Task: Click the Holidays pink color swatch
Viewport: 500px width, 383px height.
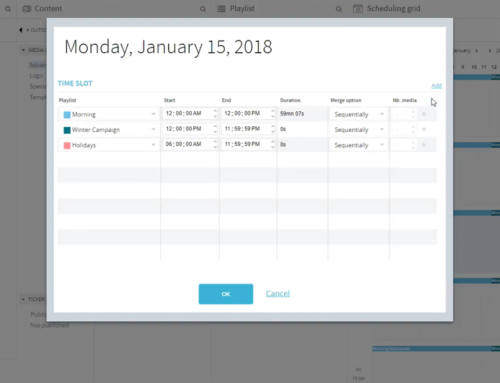Action: [x=67, y=145]
